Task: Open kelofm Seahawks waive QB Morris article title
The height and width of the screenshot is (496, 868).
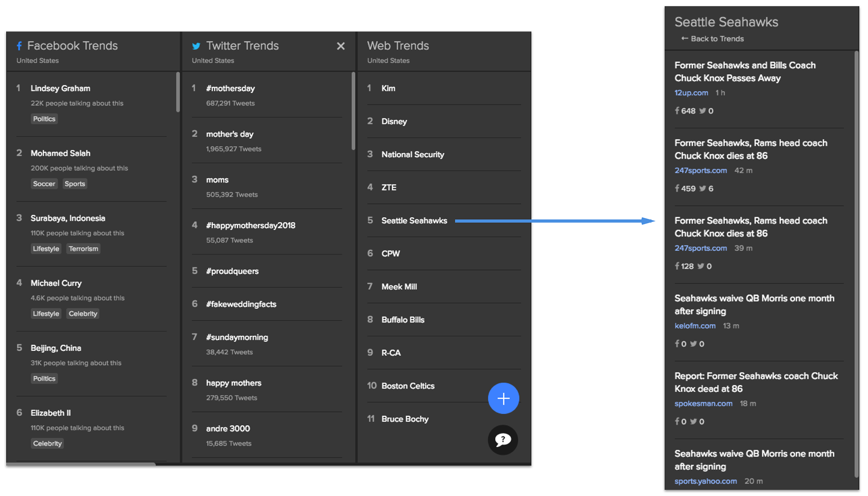Action: (x=754, y=304)
